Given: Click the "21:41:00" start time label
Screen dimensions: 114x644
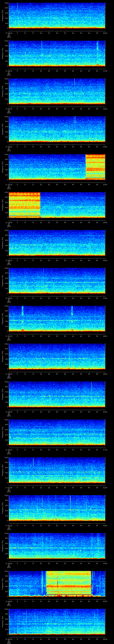Looking at the screenshot, I should (9, 487).
